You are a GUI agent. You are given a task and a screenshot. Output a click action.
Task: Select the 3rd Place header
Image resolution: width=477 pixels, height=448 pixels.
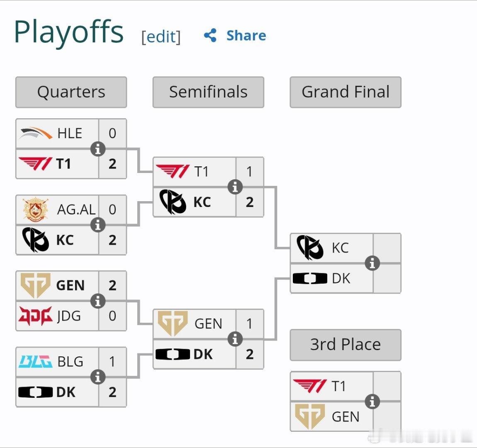(x=346, y=345)
